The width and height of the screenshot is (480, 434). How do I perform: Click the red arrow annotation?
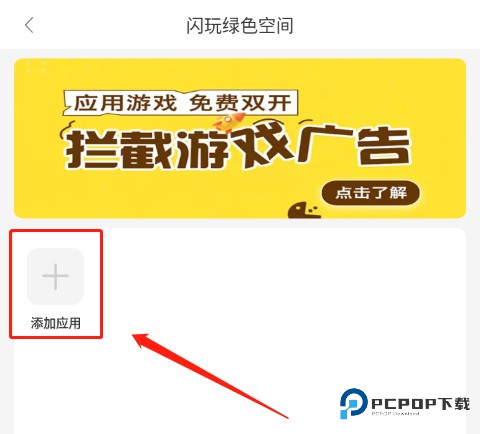tap(210, 375)
